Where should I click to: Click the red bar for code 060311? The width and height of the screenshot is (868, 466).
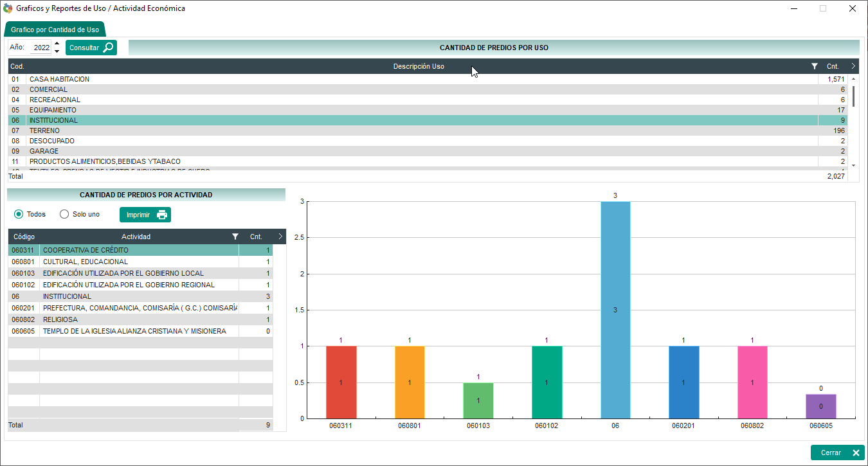[x=341, y=382]
